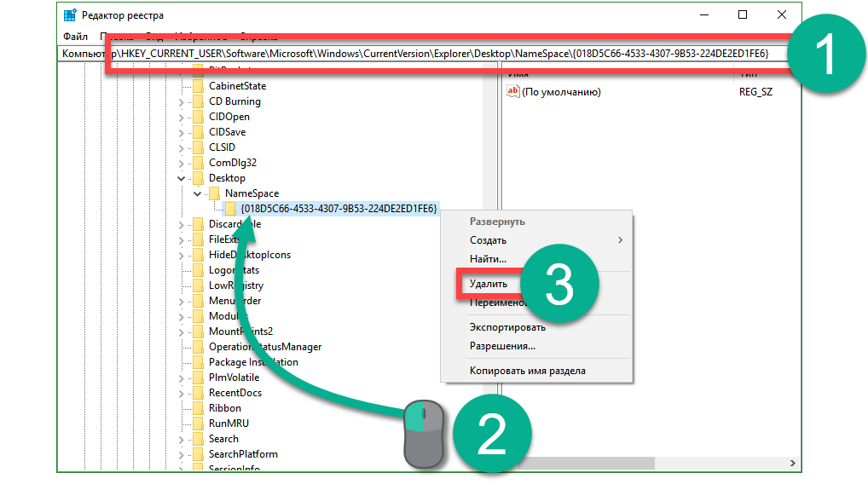The width and height of the screenshot is (868, 490).
Task: Click Разрешения... in the context menu
Action: (x=502, y=346)
